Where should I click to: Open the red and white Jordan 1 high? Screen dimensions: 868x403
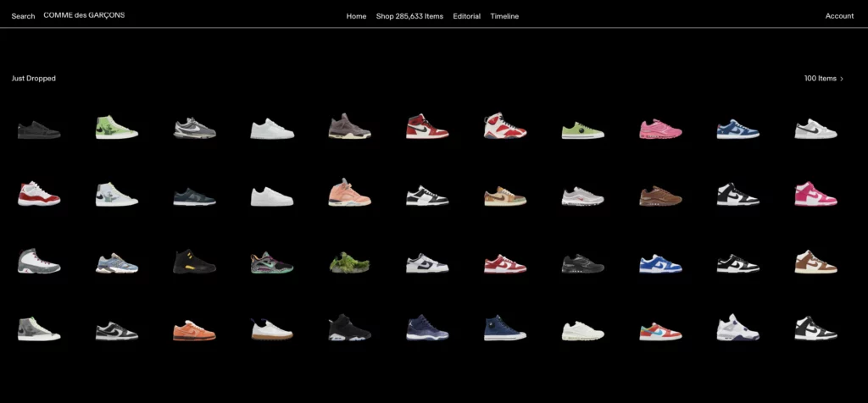(x=427, y=127)
